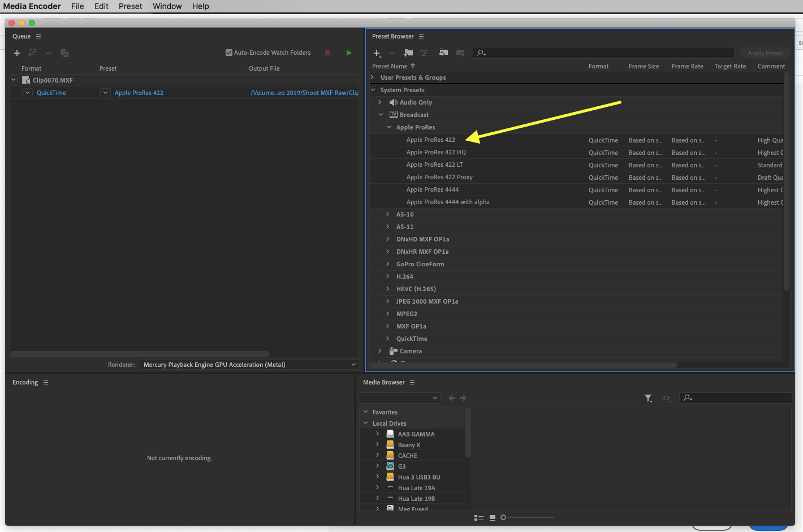Switch Media Browser to list view
This screenshot has height=532, width=803.
pyautogui.click(x=479, y=517)
